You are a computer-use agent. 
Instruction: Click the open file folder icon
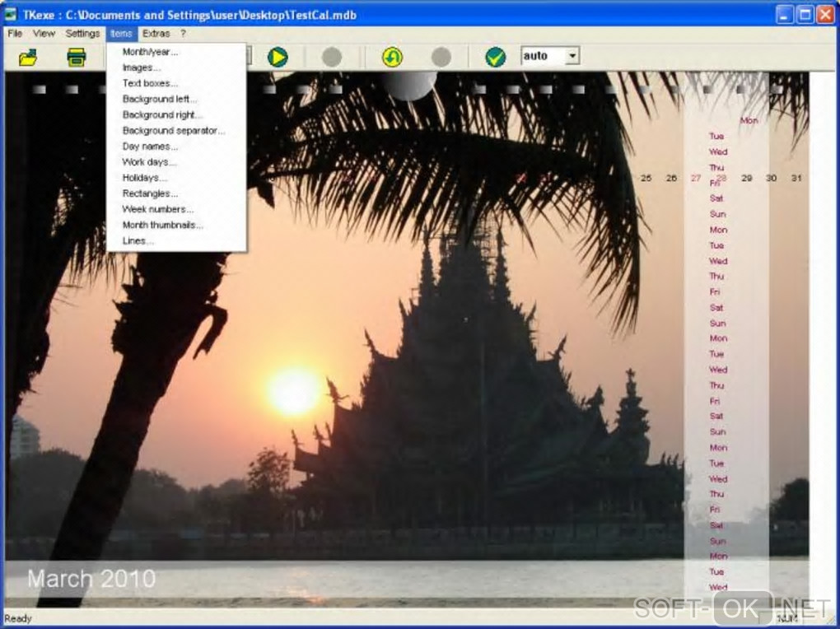(28, 57)
